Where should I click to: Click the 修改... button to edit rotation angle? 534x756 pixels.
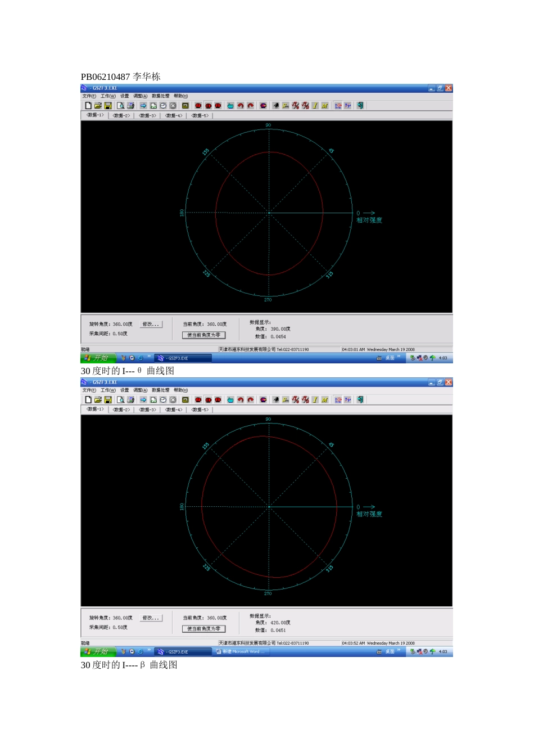point(152,324)
